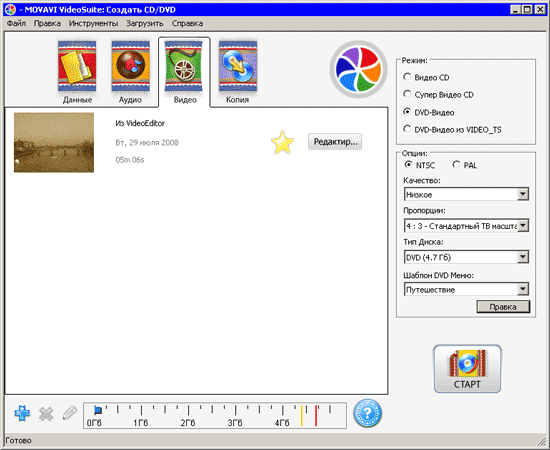
Task: Click the colorful Movavi logo wheel
Action: tap(358, 69)
